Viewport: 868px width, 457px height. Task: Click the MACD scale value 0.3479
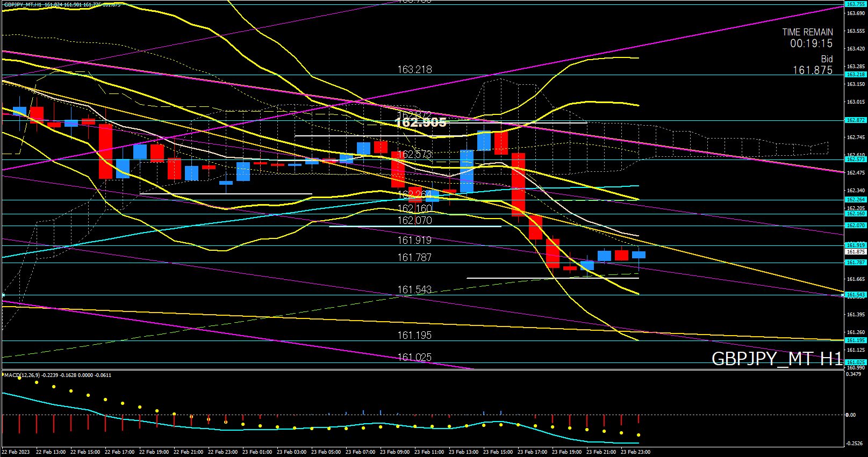854,374
